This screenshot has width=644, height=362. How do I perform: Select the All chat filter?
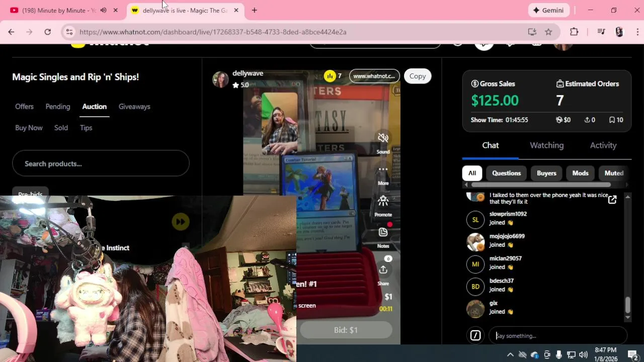pos(472,173)
